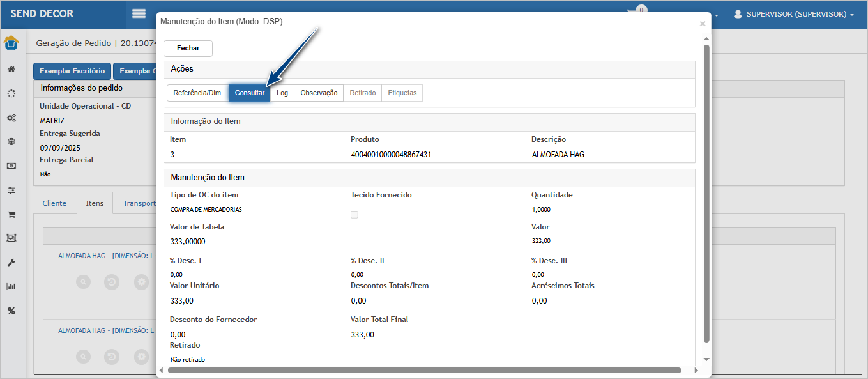This screenshot has width=868, height=379.
Task: Open the wrench tools sidebar icon
Action: pyautogui.click(x=11, y=263)
